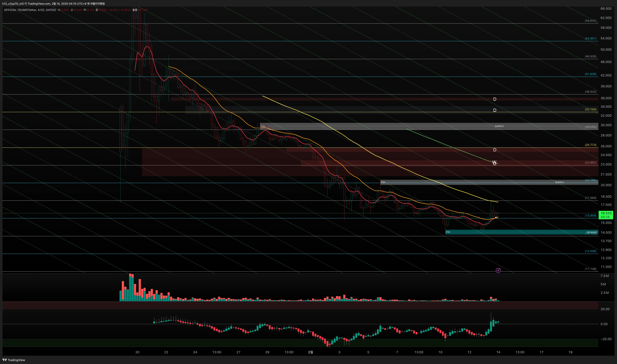Click the 2월 month marker on time axis
The image size is (617, 364).
coord(310,352)
